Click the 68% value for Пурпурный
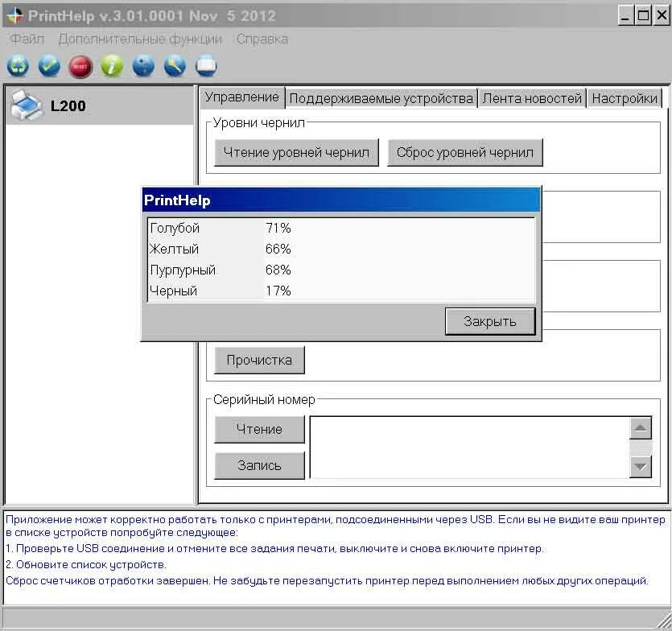Viewport: 672px width, 631px height. pos(278,270)
